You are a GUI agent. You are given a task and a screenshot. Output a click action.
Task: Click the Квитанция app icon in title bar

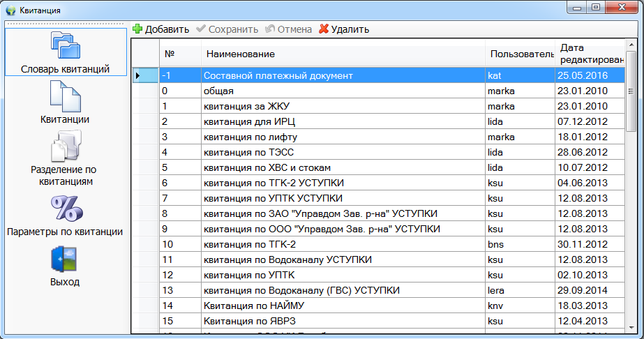click(x=10, y=10)
